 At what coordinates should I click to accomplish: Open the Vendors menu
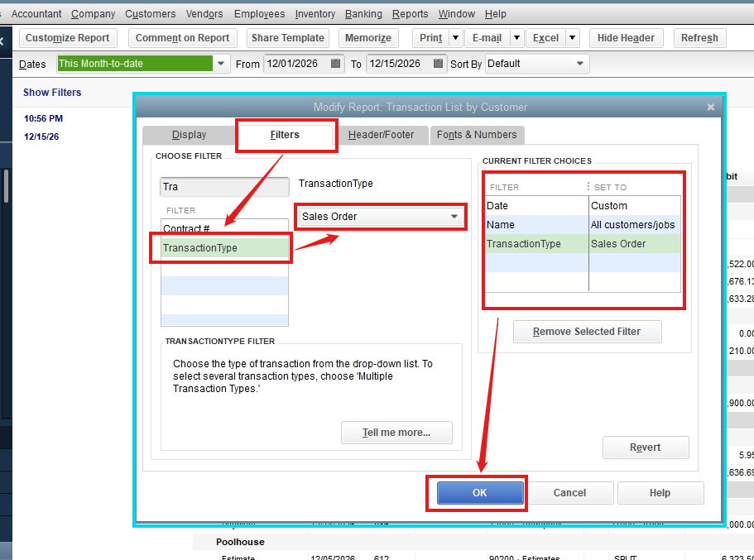tap(204, 14)
